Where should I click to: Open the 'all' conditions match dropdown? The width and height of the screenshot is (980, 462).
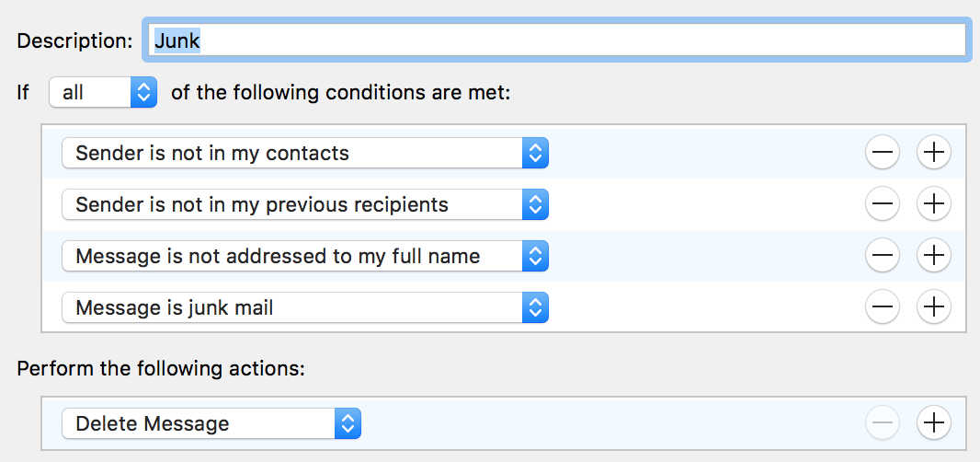(x=102, y=93)
